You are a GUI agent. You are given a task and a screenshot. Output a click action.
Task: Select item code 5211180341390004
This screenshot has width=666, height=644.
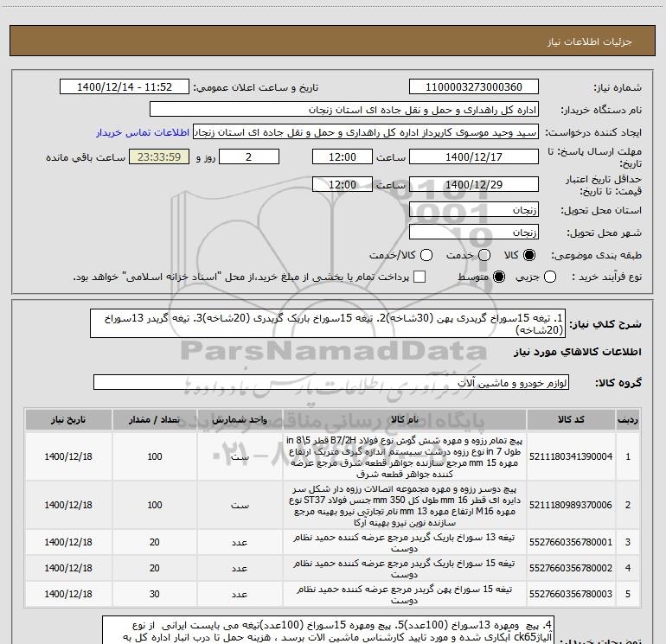571,456
